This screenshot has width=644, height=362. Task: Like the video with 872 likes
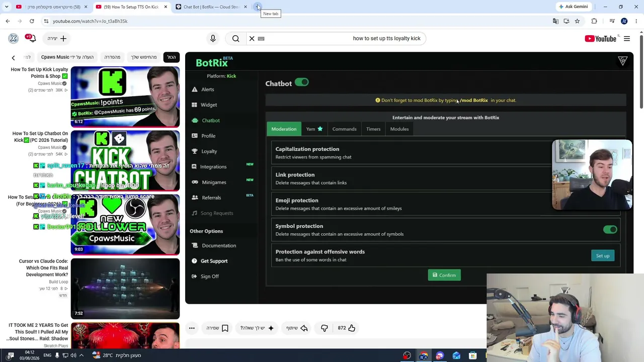point(346,328)
